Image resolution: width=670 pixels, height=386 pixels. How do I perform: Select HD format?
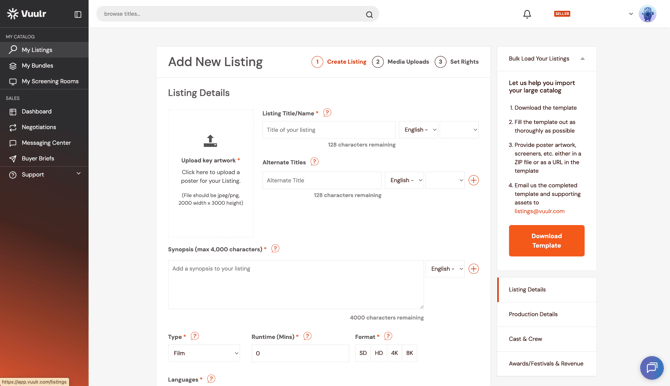pyautogui.click(x=379, y=353)
